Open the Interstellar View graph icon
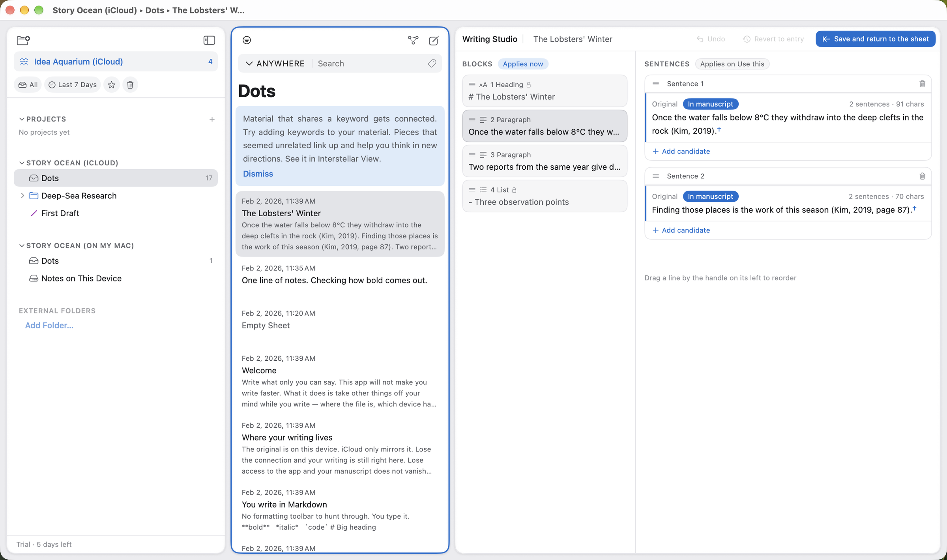Screen dimensions: 947x560 tap(413, 40)
